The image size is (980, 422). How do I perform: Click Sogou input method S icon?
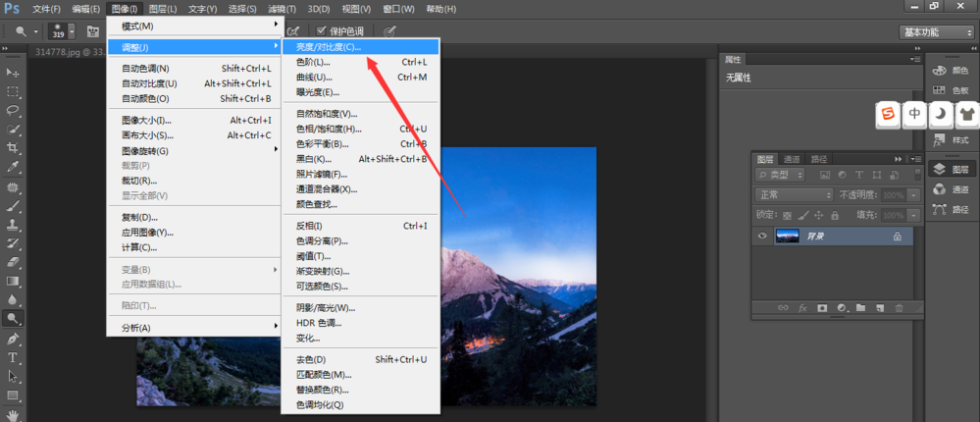click(888, 114)
